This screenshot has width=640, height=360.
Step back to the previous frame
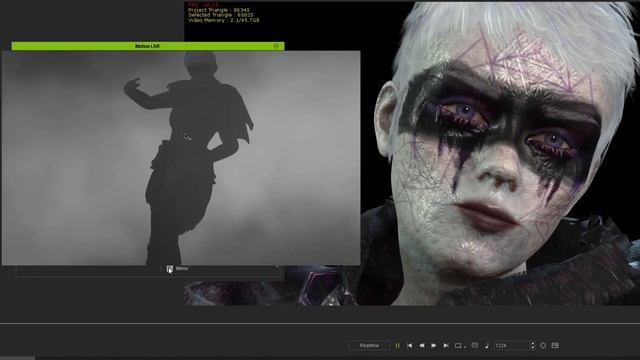[x=422, y=345]
